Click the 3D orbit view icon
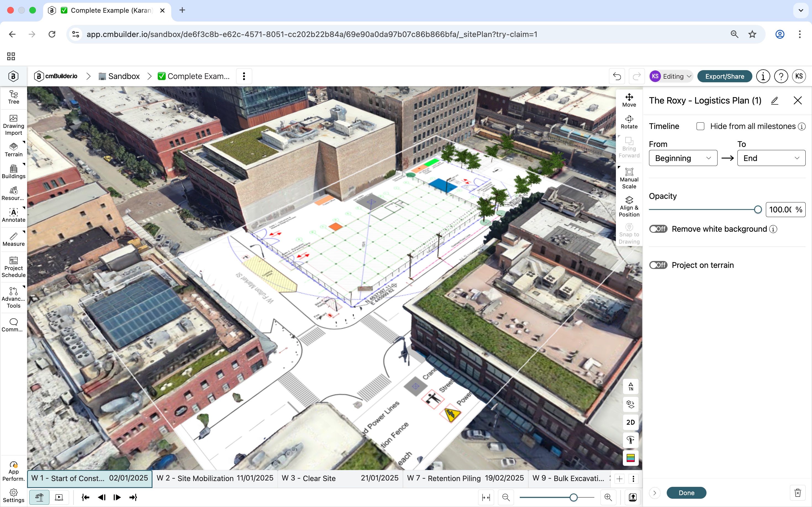812x507 pixels. coord(631,404)
